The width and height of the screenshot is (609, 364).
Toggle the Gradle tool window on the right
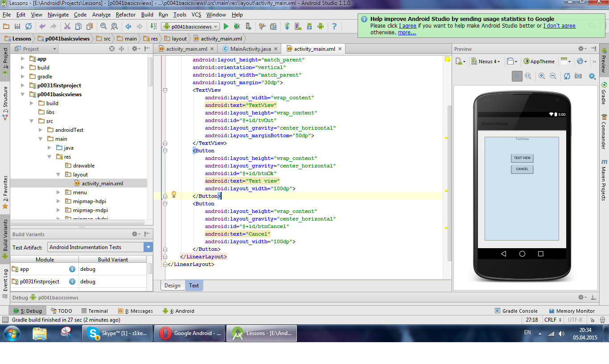point(604,94)
